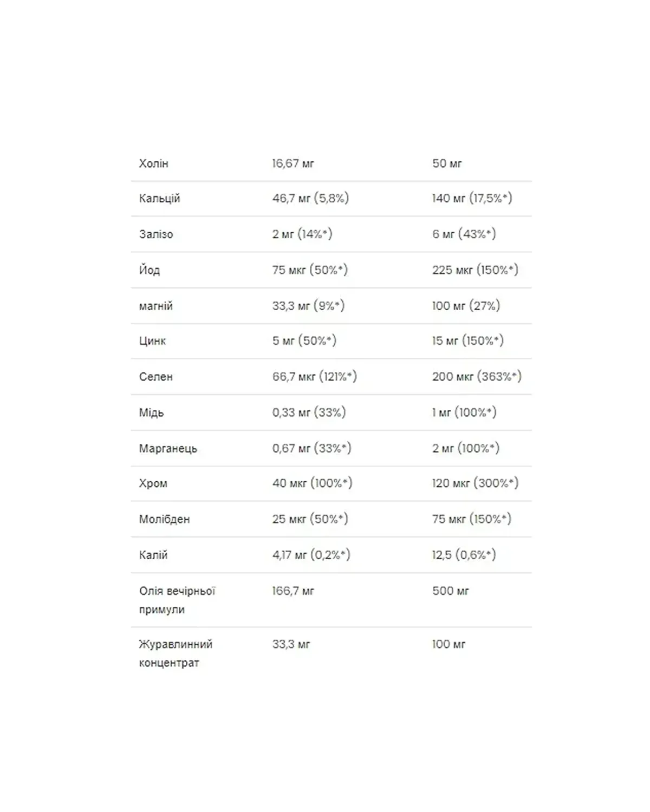Select the Мідь row label
650x812 pixels.
click(151, 412)
